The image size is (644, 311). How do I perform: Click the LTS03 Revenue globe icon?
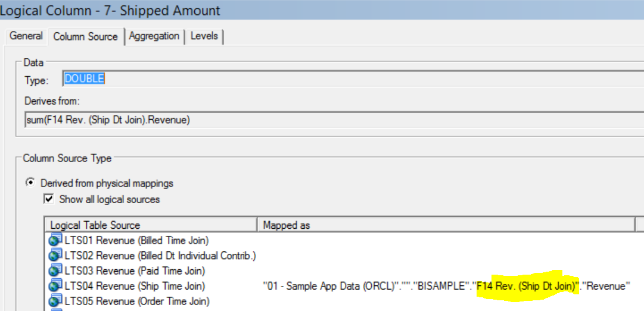coord(55,270)
